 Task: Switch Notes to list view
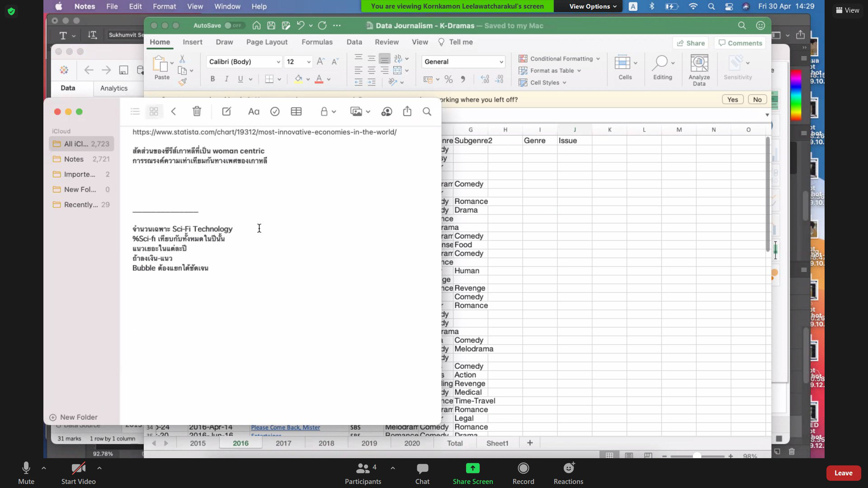pos(135,112)
